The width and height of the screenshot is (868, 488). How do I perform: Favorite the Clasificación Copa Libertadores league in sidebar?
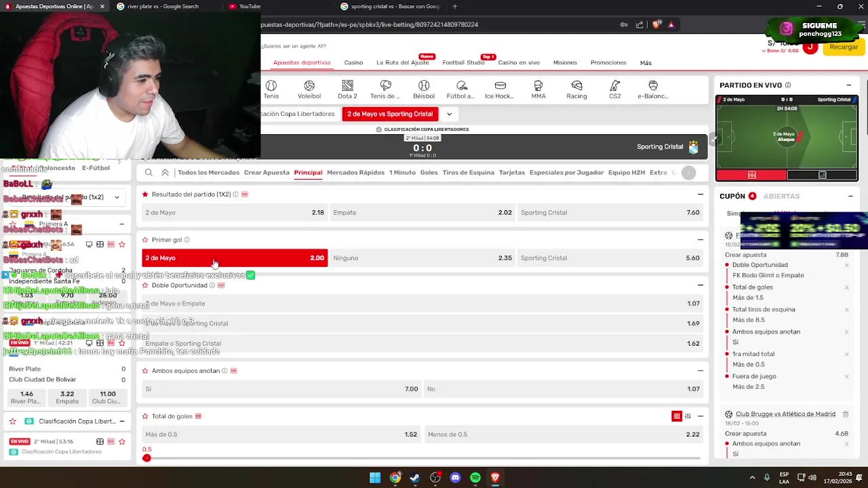(12, 422)
